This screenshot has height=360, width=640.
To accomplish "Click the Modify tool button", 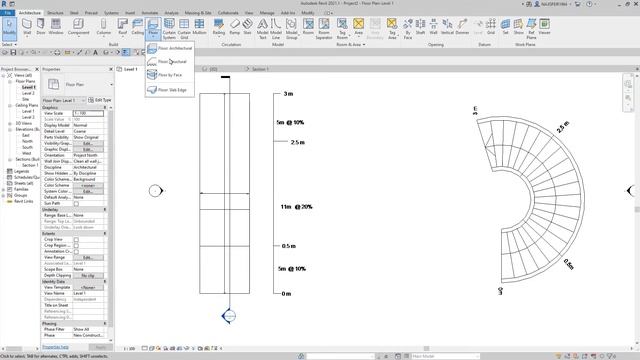I will pos(9,28).
